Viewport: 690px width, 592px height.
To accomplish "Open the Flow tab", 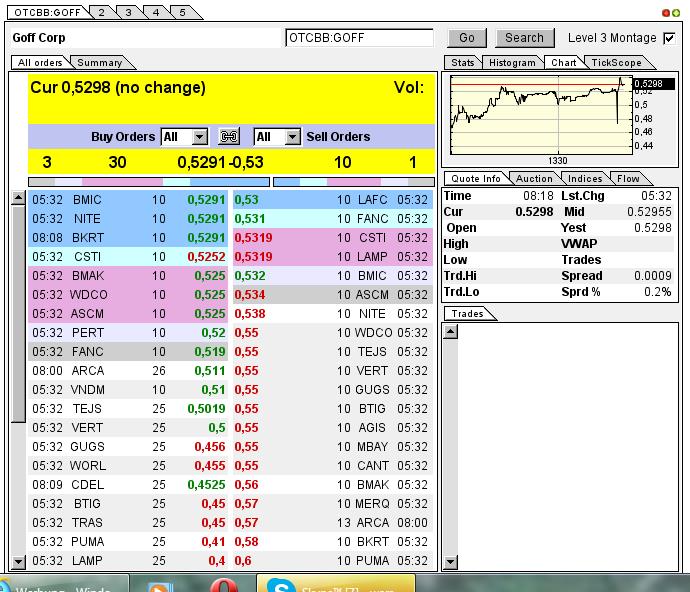I will [628, 178].
